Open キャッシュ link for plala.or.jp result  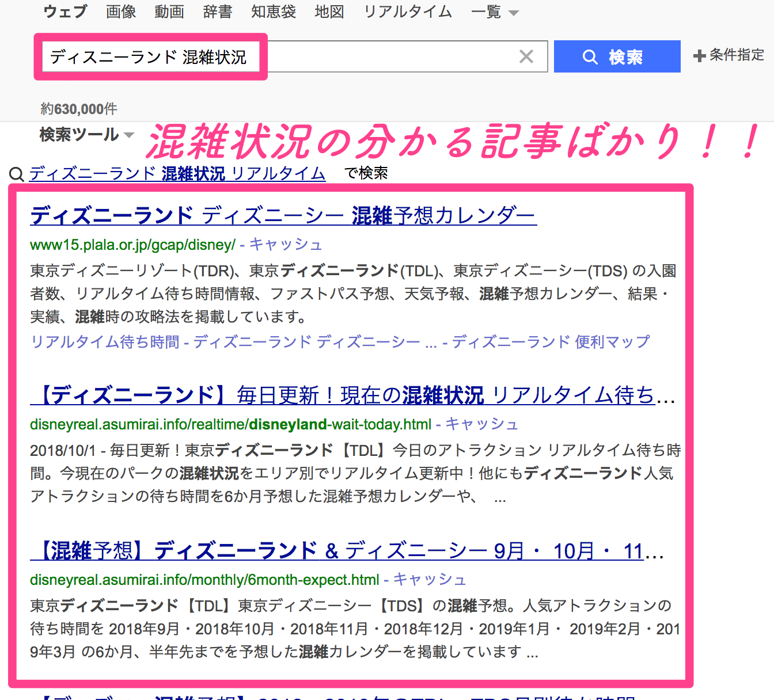(285, 244)
